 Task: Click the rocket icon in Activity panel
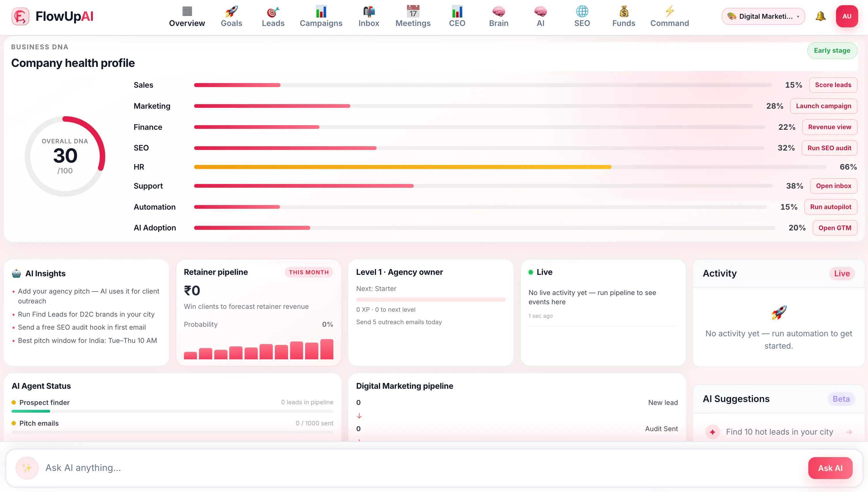(x=779, y=312)
